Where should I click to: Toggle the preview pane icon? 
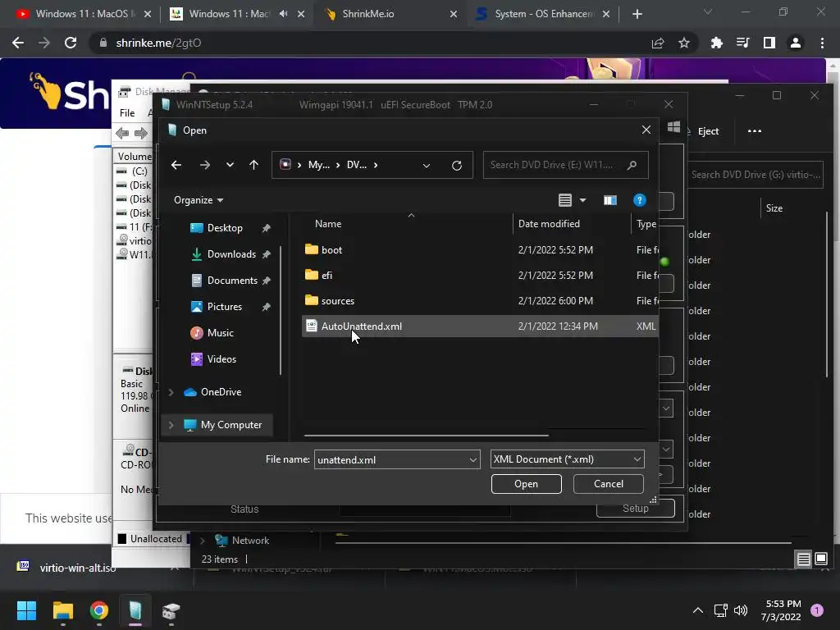610,200
